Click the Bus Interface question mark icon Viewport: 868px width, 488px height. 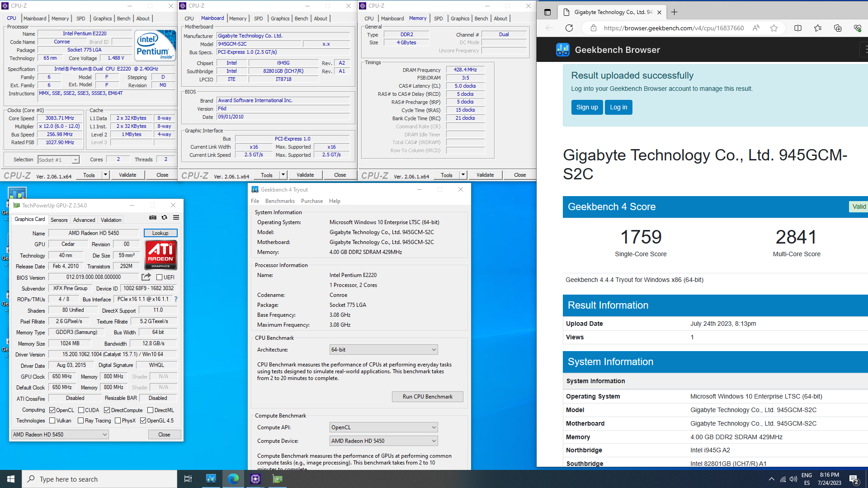click(x=176, y=299)
